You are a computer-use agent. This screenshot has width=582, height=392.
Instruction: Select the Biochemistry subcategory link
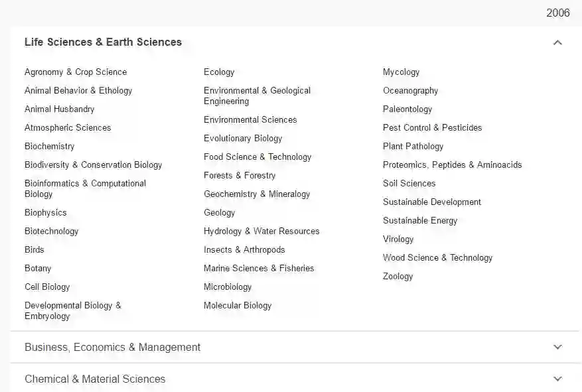coord(50,146)
